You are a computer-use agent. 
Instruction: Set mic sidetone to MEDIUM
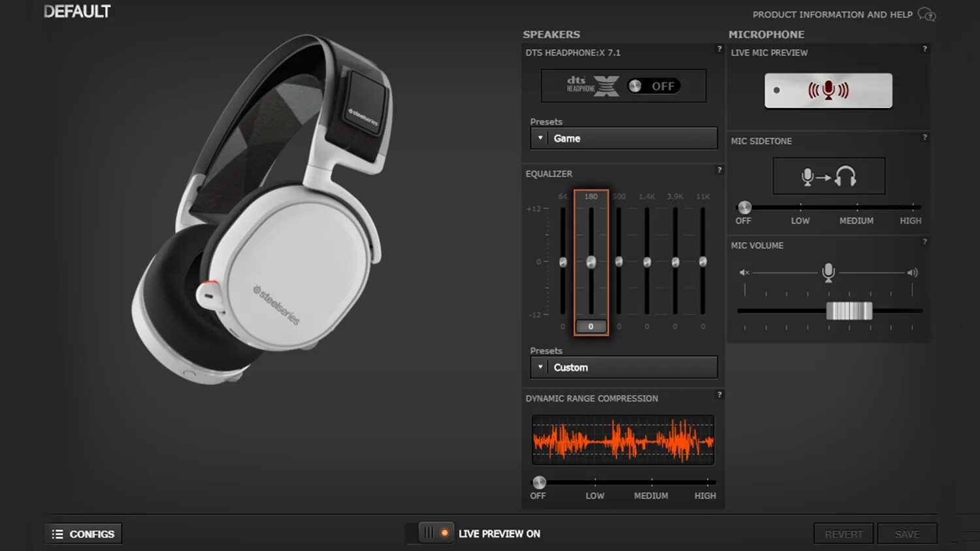tap(857, 221)
